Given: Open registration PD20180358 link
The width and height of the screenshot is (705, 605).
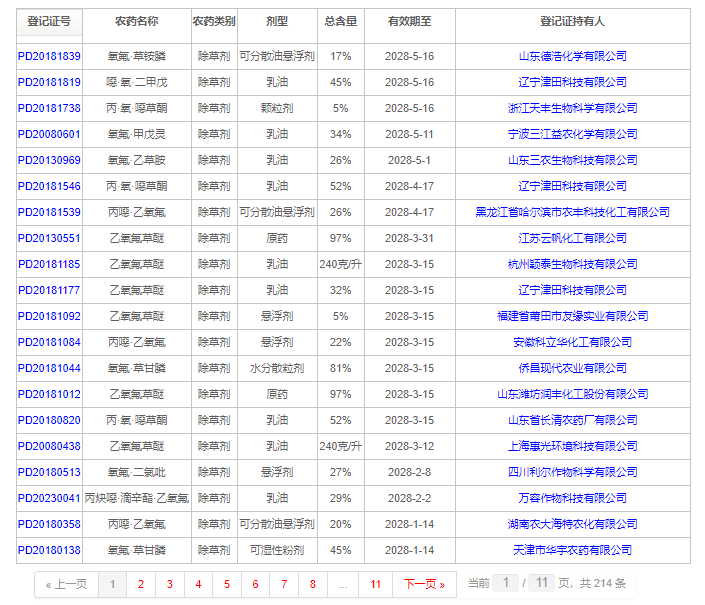Looking at the screenshot, I should point(49,525).
